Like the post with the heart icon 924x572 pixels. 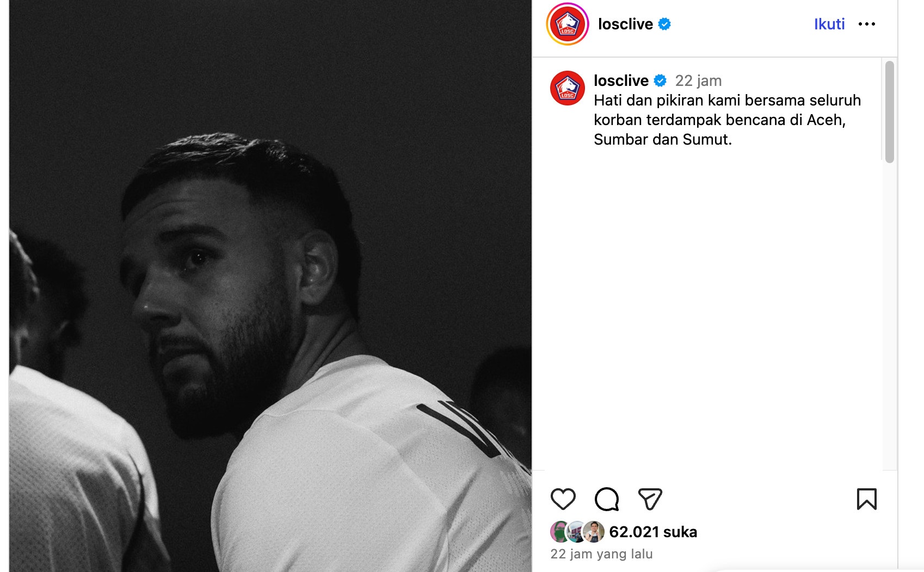pyautogui.click(x=563, y=499)
